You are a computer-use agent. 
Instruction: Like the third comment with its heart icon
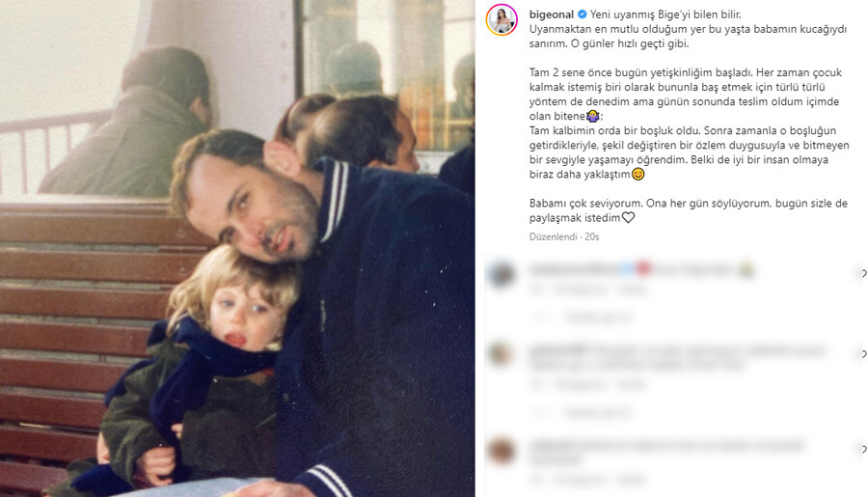pos(863,449)
